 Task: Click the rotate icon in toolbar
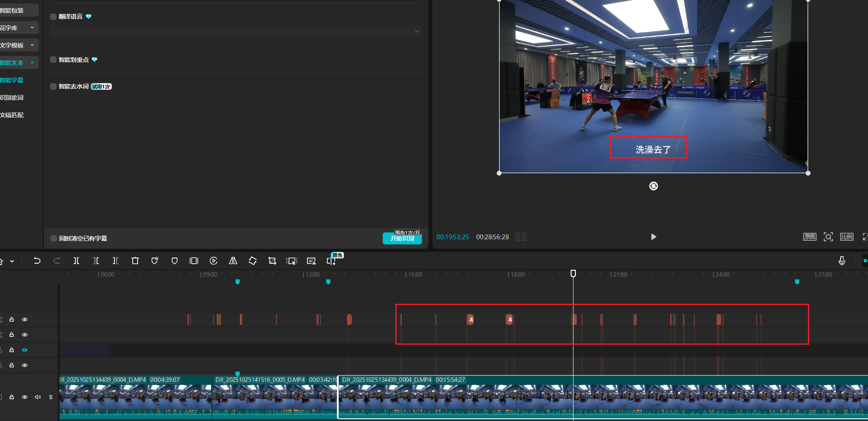[x=252, y=261]
